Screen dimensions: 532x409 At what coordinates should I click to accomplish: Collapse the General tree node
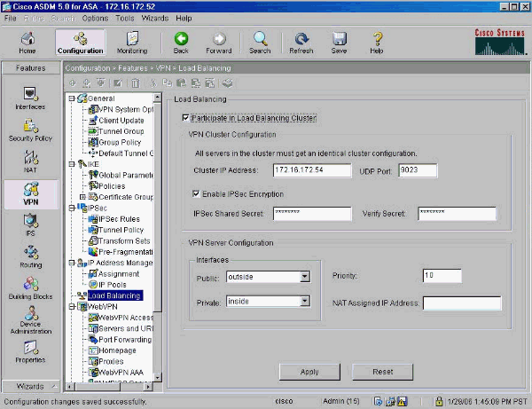[x=72, y=98]
